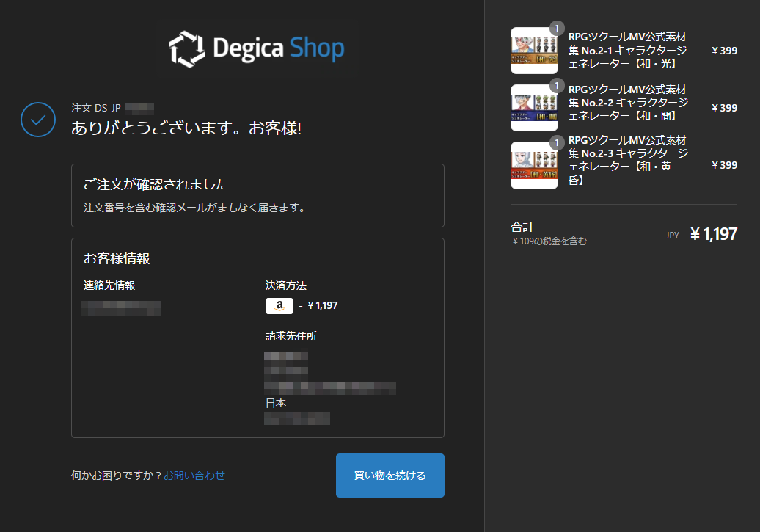Click the No.2-3 【和・黄昏】 product thumbnail

click(x=534, y=165)
